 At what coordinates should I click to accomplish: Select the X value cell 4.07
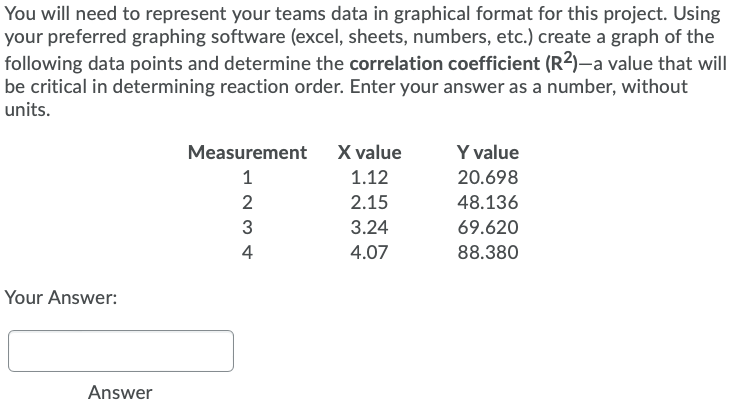click(369, 252)
